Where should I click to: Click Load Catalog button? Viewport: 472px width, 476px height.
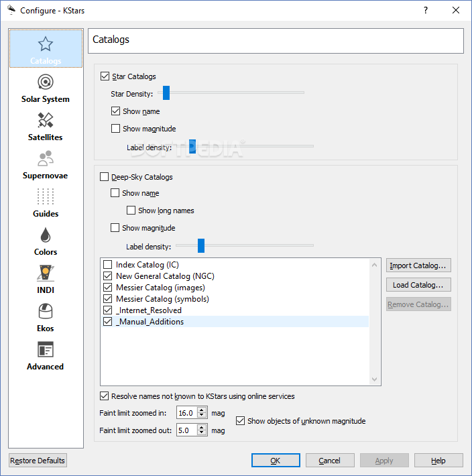(418, 285)
